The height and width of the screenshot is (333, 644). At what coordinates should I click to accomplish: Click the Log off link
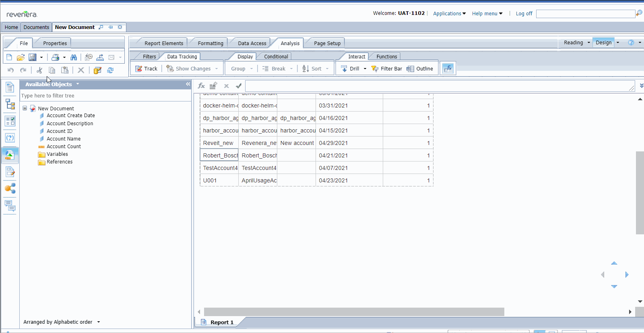click(524, 13)
